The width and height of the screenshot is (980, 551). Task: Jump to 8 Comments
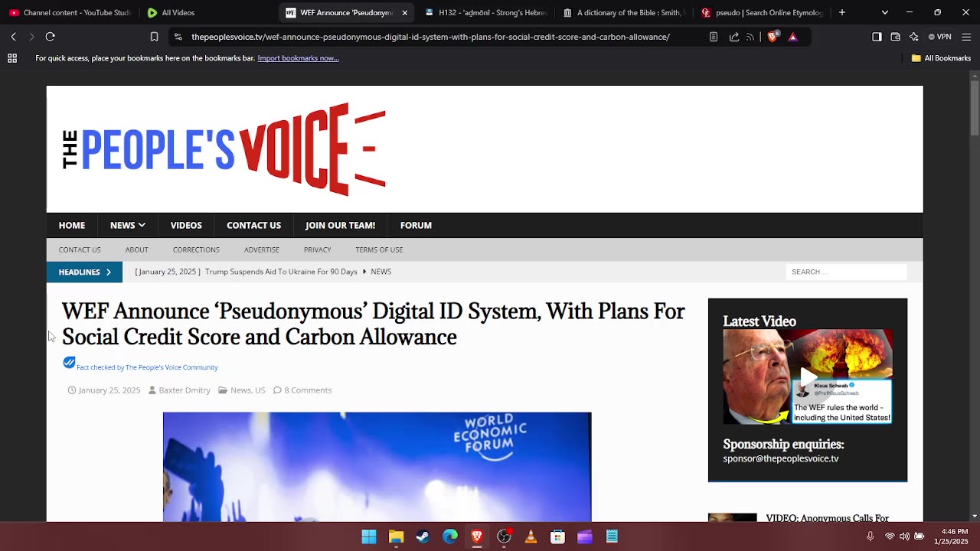(308, 390)
